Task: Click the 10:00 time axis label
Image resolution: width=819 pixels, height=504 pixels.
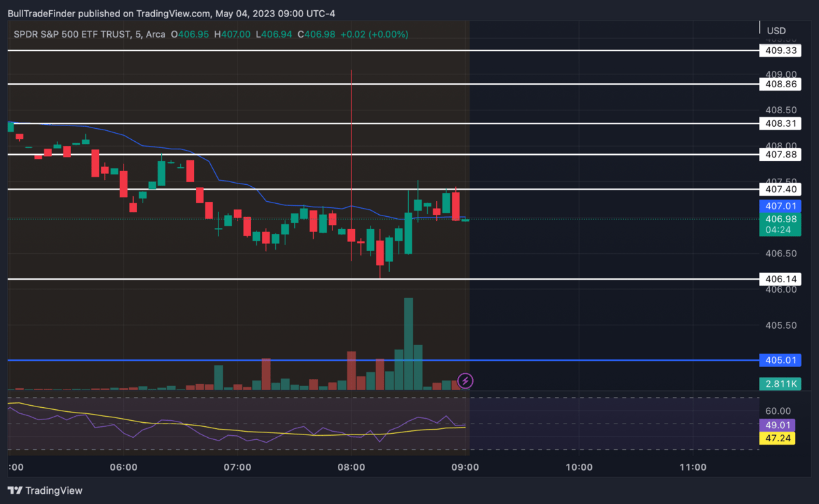Action: tap(579, 467)
